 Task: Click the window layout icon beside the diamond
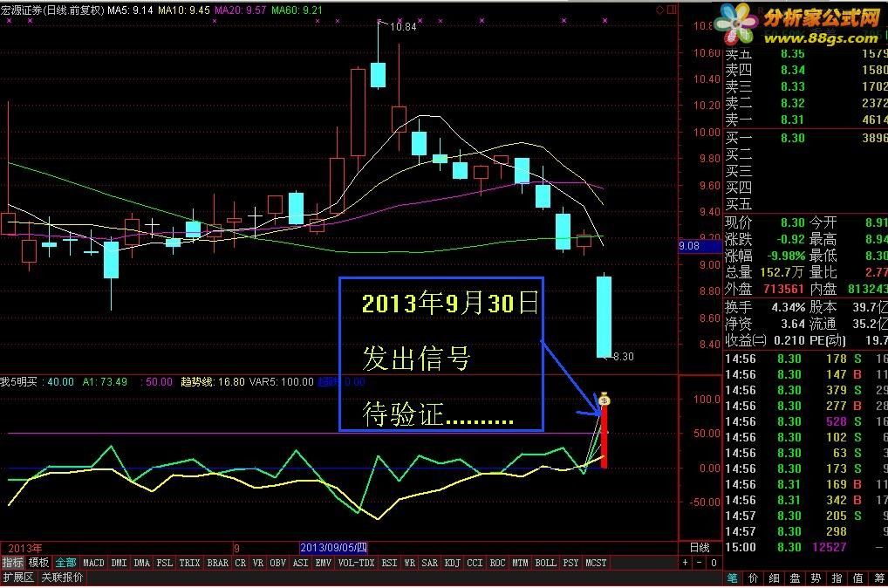pos(672,10)
